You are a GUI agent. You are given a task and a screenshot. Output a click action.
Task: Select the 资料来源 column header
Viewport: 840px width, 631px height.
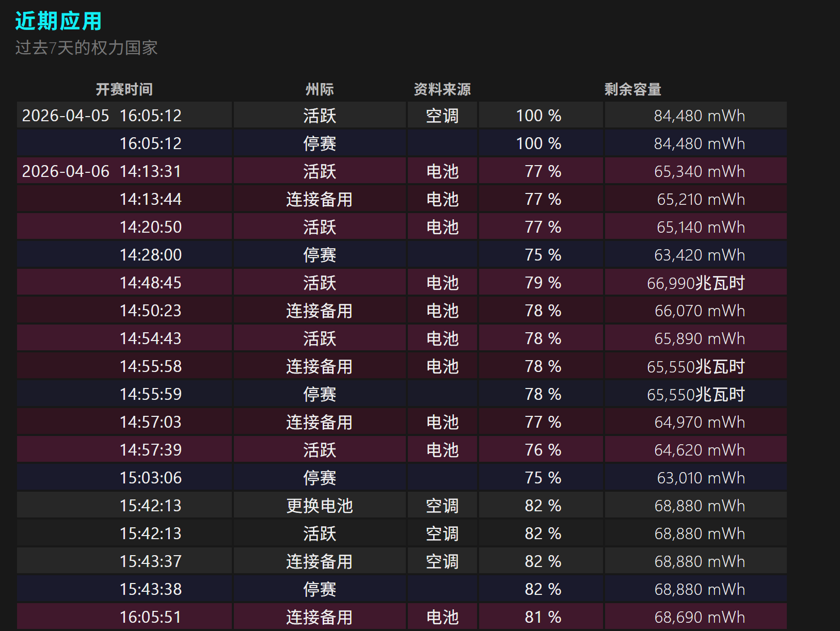pos(442,89)
